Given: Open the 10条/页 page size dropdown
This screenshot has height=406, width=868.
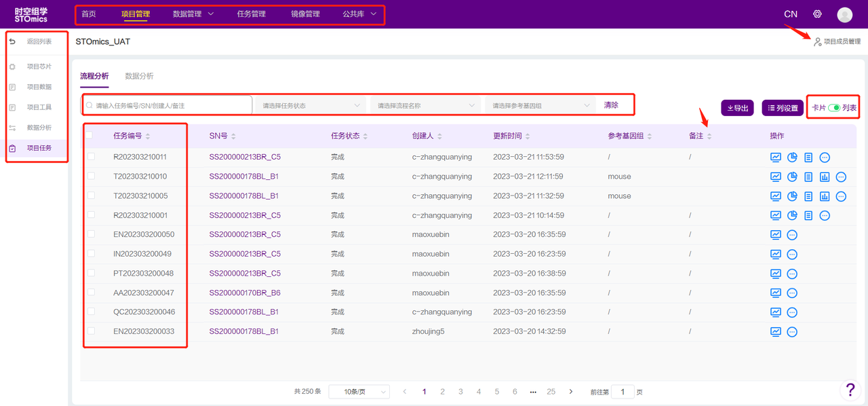Looking at the screenshot, I should coord(359,392).
